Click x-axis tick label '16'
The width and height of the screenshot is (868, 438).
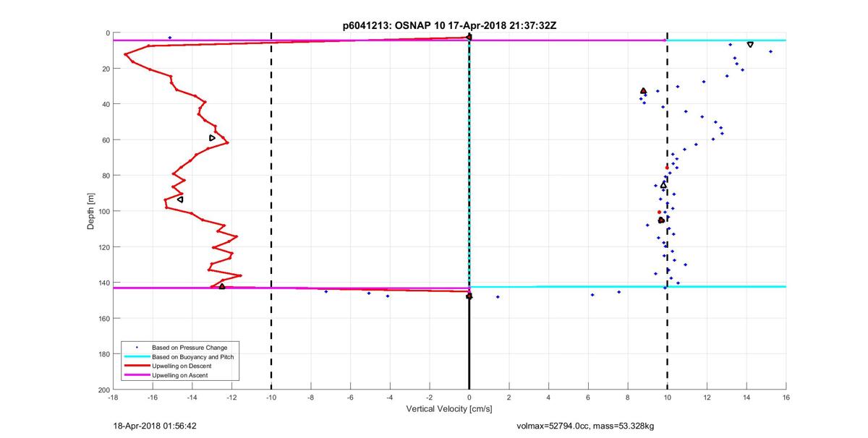coord(786,398)
